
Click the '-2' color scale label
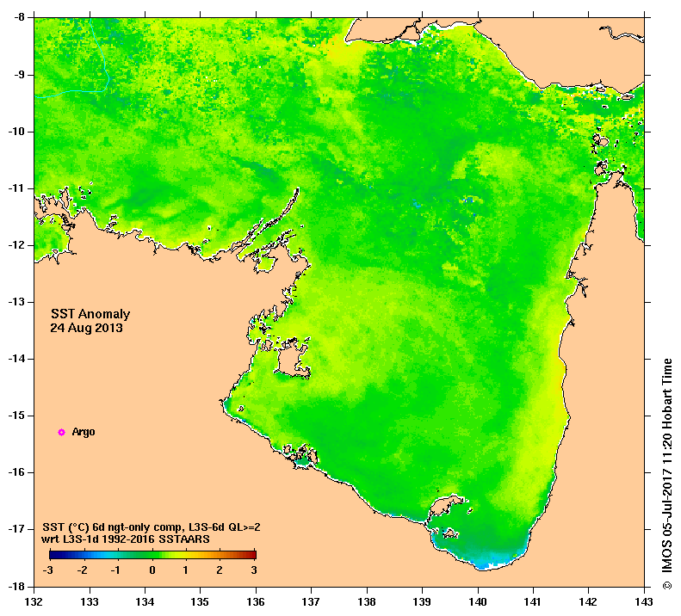[82, 570]
